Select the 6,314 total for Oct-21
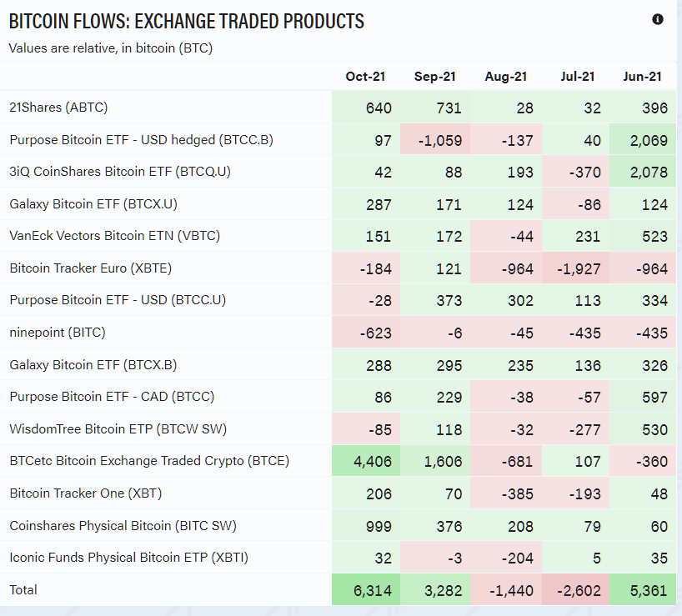The image size is (682, 616). (366, 589)
